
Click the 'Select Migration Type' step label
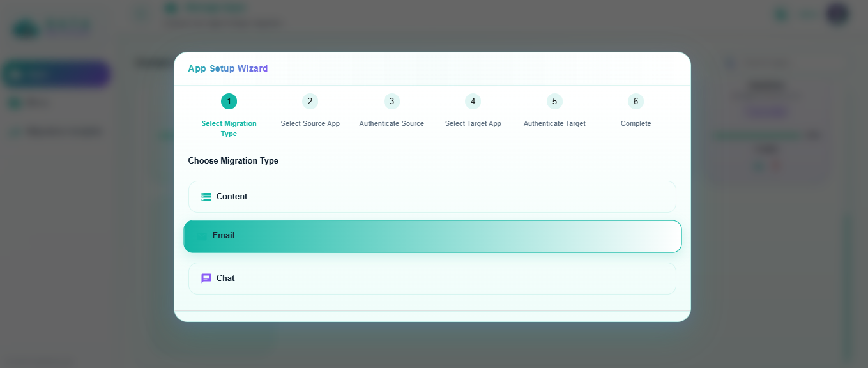pyautogui.click(x=229, y=128)
